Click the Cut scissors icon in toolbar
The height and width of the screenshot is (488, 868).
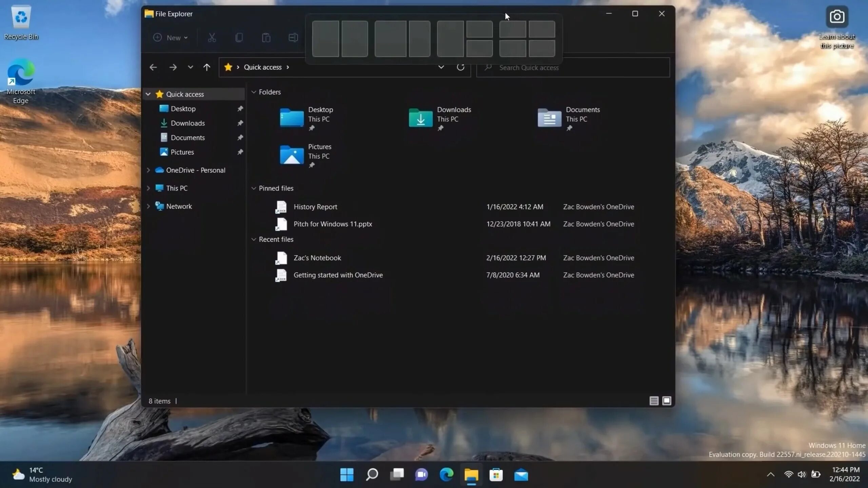(x=212, y=38)
